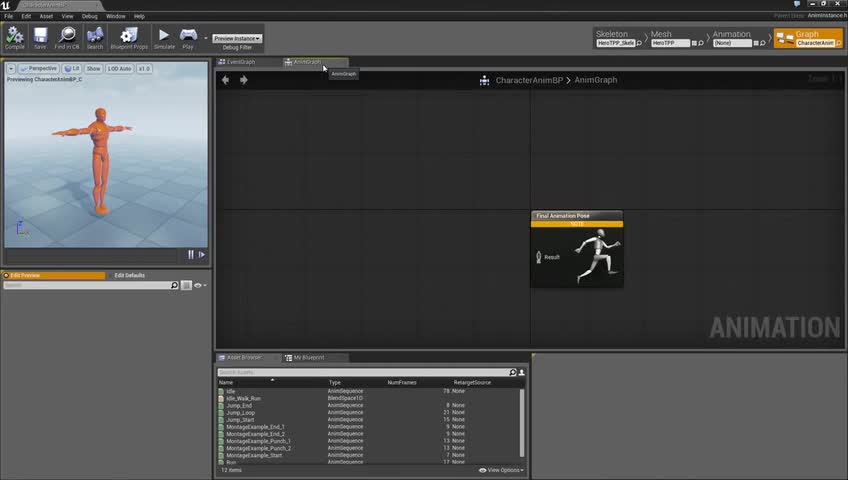Expand the Play options arrow
The width and height of the screenshot is (848, 480).
[x=206, y=38]
